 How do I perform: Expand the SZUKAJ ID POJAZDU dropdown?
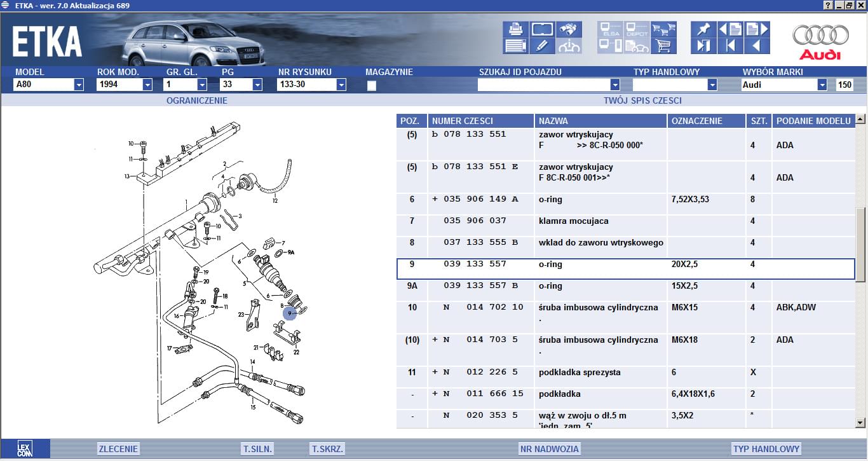point(614,85)
